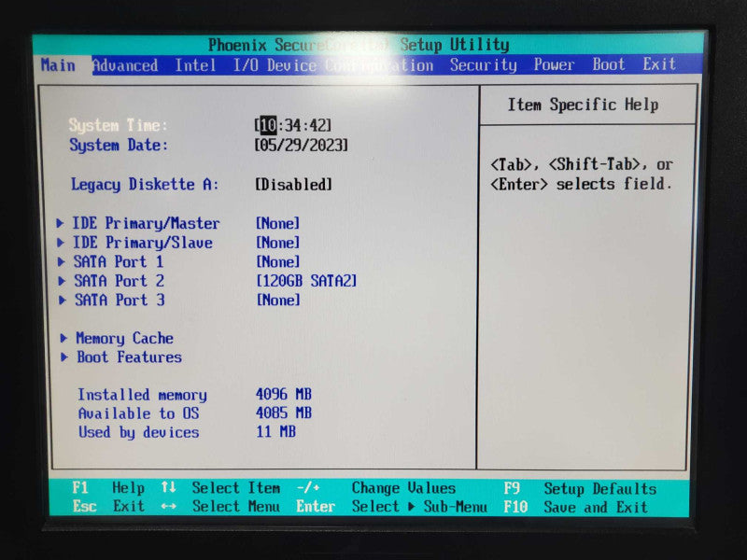
Task: Click the [120GB SATA2] value
Action: (x=306, y=281)
